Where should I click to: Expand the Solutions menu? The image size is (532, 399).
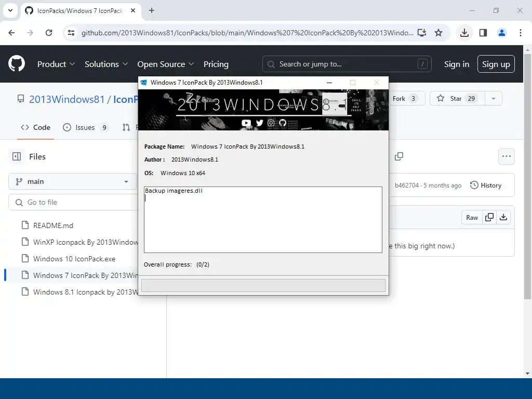(106, 64)
